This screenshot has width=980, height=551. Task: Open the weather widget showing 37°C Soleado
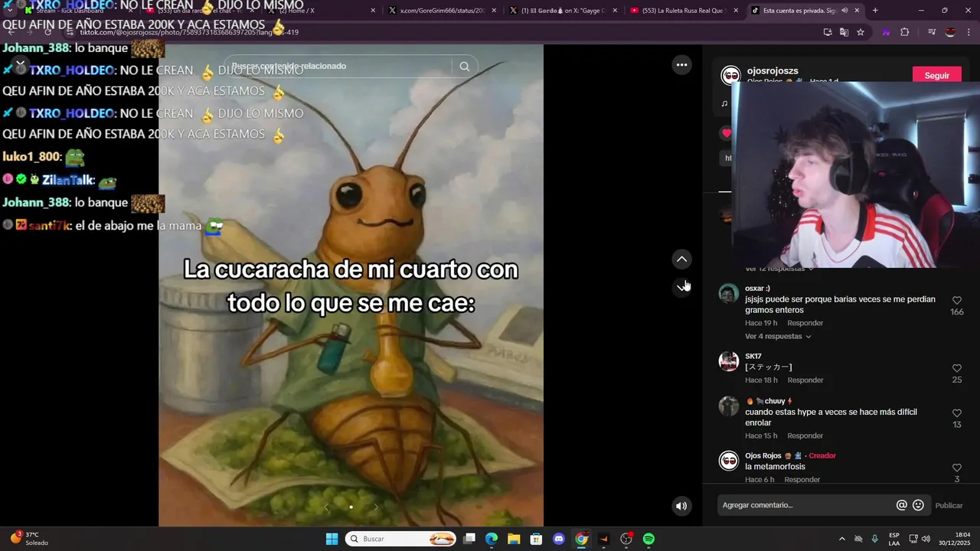(x=31, y=539)
